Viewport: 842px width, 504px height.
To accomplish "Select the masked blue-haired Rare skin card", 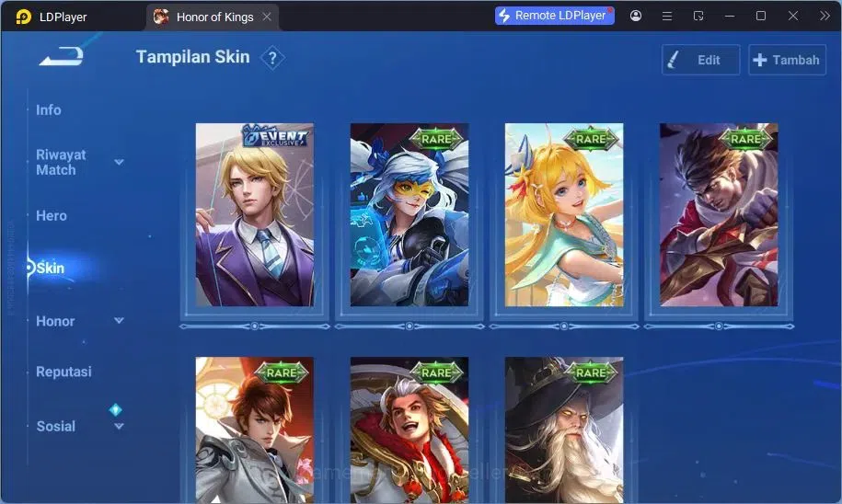I will click(409, 214).
